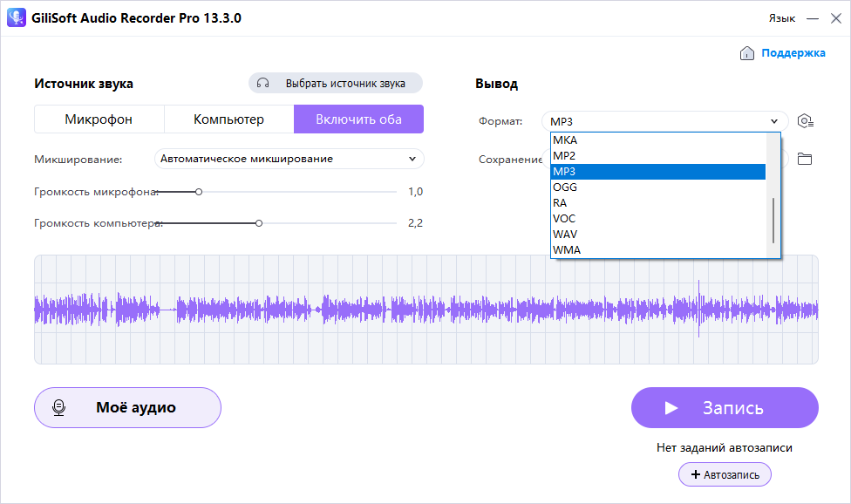Screen dimensions: 851x504
Task: Select the Микрофон source tab
Action: coord(99,119)
